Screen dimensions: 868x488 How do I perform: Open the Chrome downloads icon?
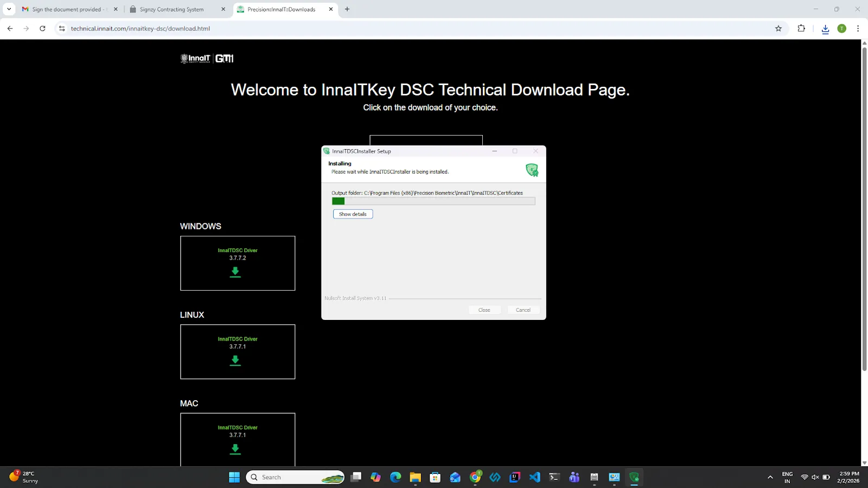point(825,29)
